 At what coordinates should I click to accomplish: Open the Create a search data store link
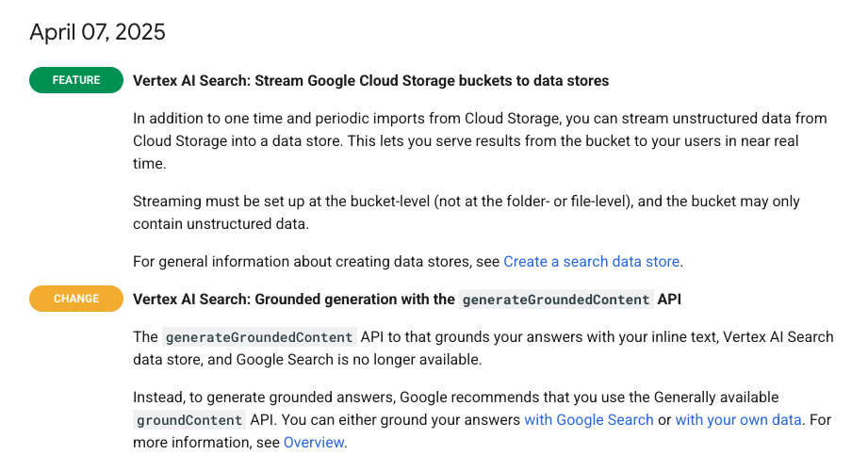click(x=591, y=261)
